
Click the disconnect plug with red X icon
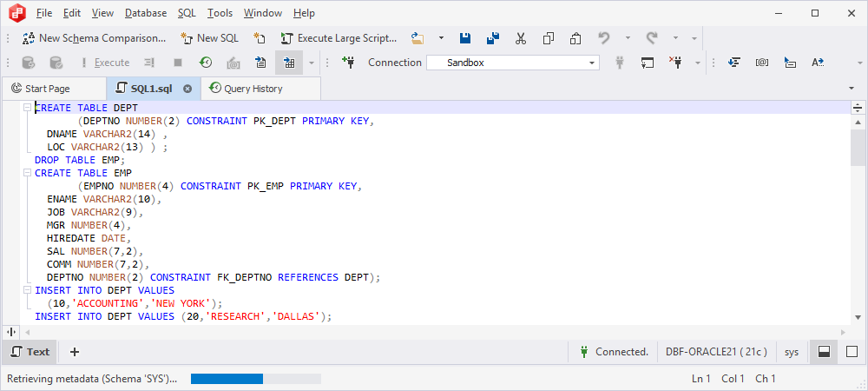pyautogui.click(x=675, y=63)
